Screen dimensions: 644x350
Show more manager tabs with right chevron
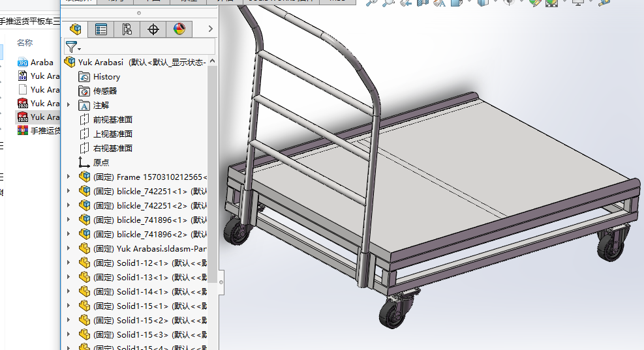coord(210,29)
